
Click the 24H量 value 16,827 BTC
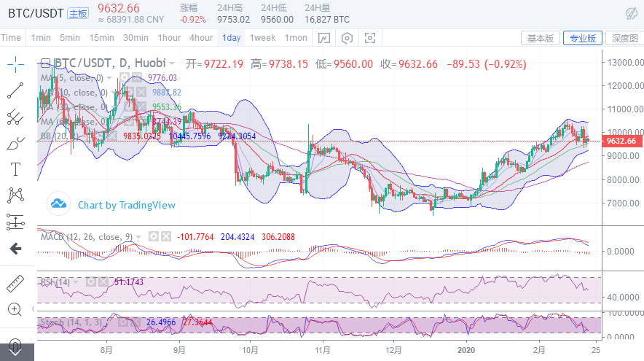pos(327,19)
